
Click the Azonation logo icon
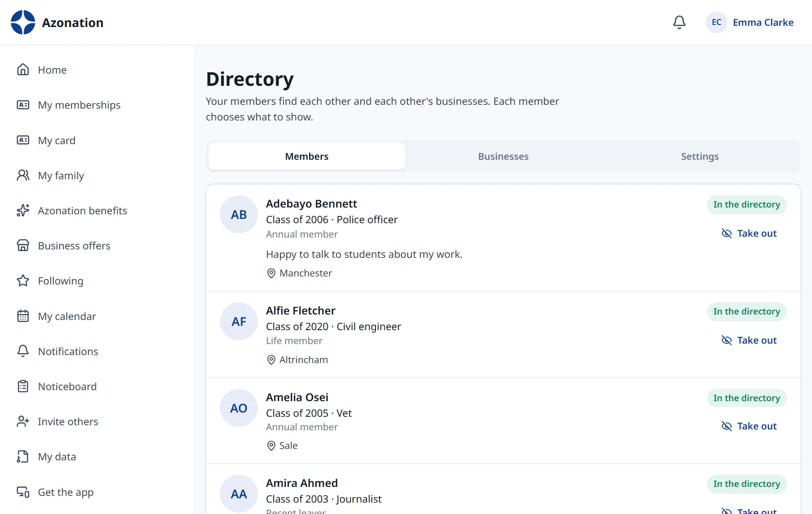point(23,22)
